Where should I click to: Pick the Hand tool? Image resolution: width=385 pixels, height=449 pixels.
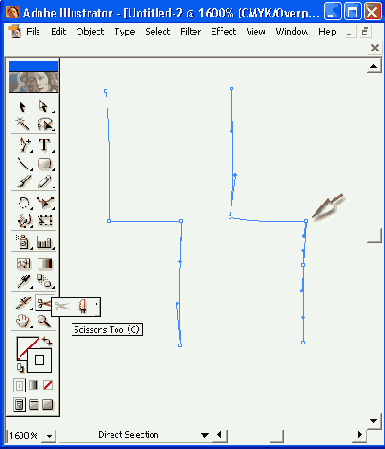click(x=23, y=321)
